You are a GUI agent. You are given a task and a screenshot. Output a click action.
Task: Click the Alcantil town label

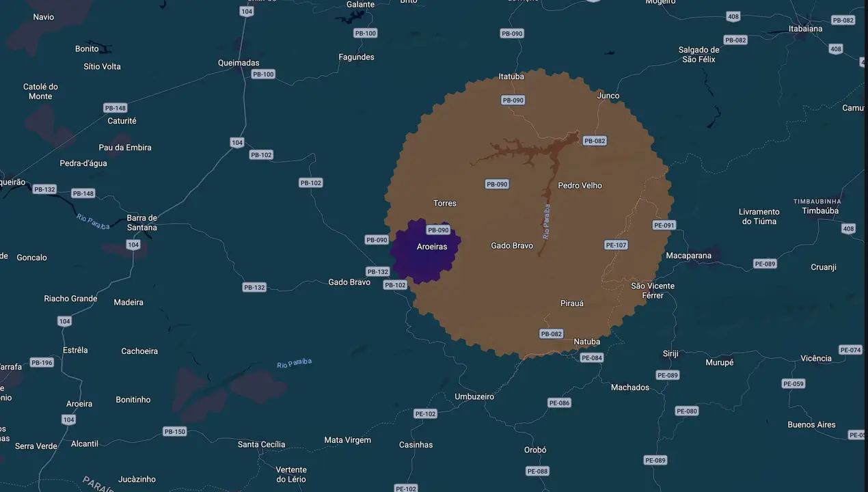click(x=85, y=444)
